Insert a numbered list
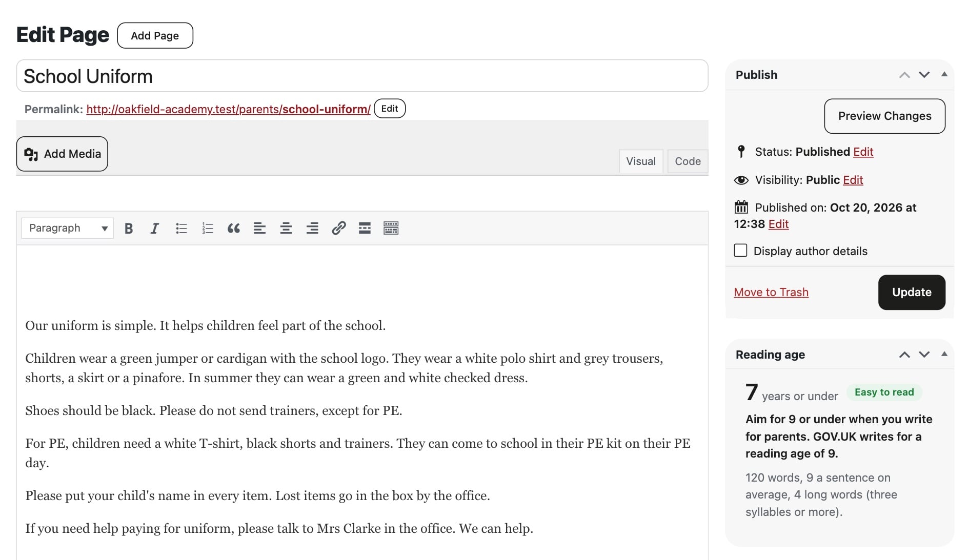Screen dimensions: 968x560 click(207, 228)
